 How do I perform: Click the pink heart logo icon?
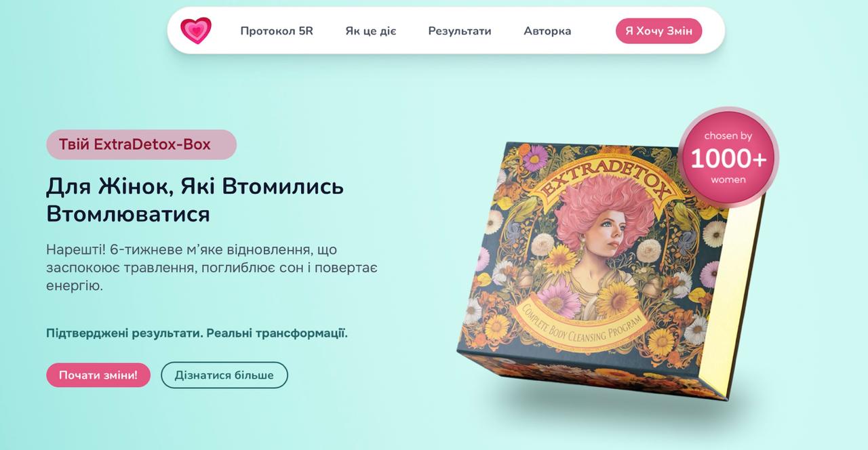coord(196,30)
